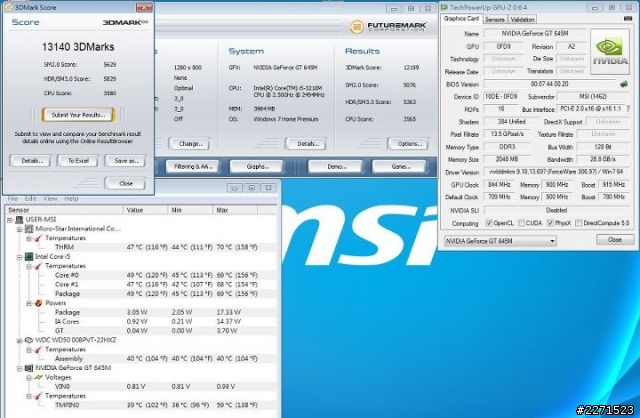Switch to GPU-Z Validation tab
This screenshot has width=640, height=418.
coord(522,19)
